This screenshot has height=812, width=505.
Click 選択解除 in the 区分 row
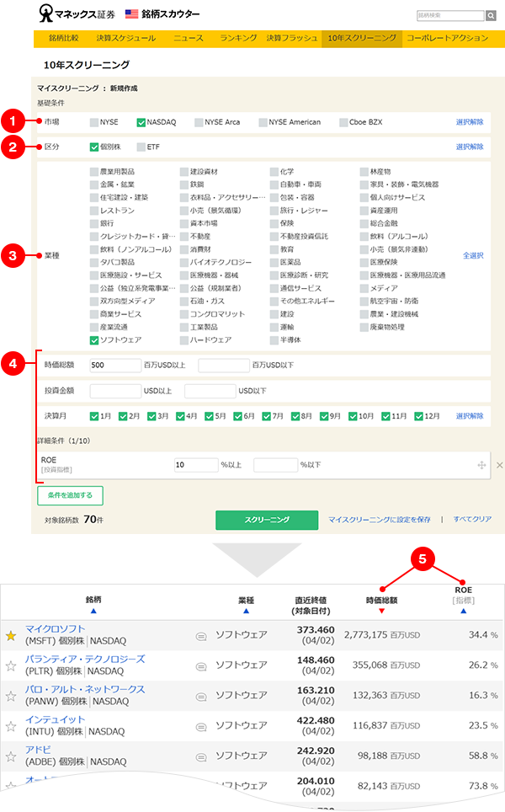click(470, 147)
